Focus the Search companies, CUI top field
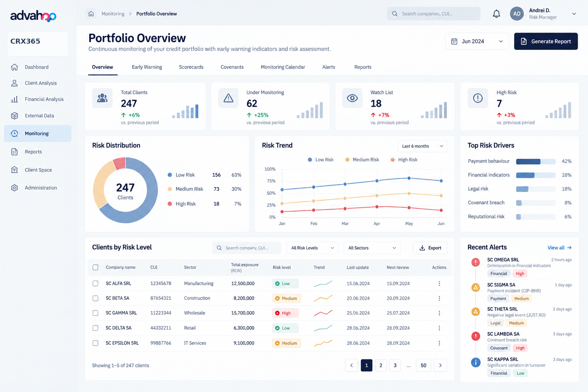Image resolution: width=588 pixels, height=392 pixels. click(x=434, y=14)
